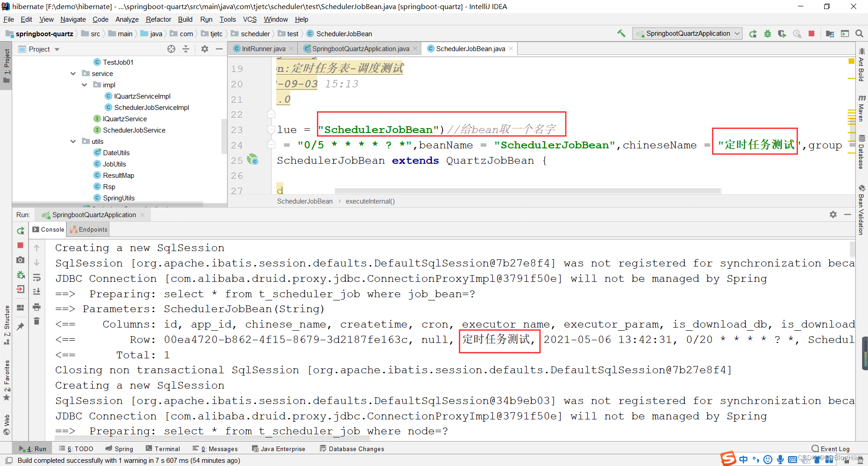Click gutter run icon on line 25

[253, 160]
